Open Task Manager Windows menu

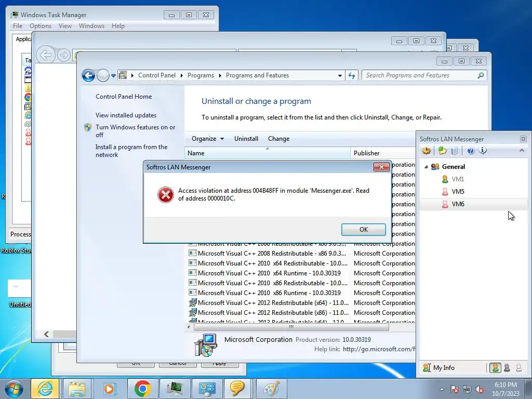[91, 26]
